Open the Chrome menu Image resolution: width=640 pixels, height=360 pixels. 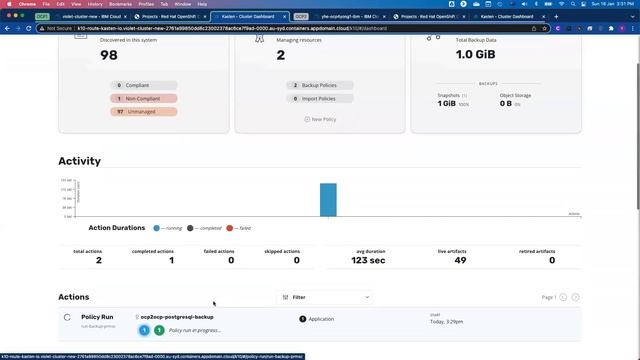pyautogui.click(x=27, y=4)
